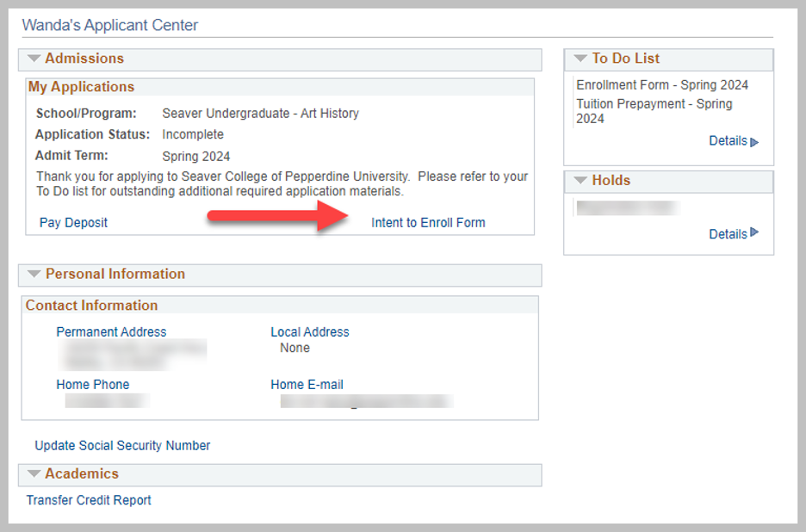This screenshot has width=806, height=532.
Task: Collapse the Personal Information section triangle
Action: click(x=34, y=275)
